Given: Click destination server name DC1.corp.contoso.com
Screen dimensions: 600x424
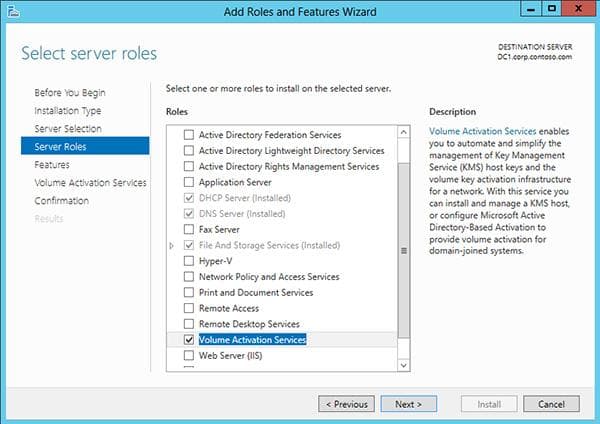Looking at the screenshot, I should 535,57.
